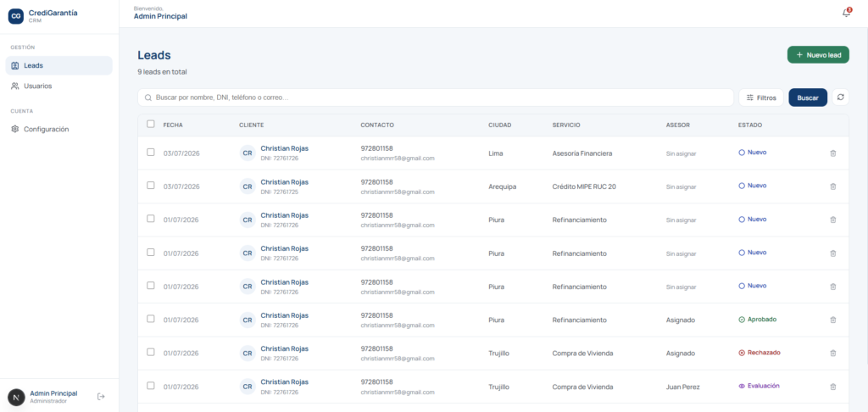Open Configuración from the sidebar
Image resolution: width=868 pixels, height=412 pixels.
tap(58, 129)
